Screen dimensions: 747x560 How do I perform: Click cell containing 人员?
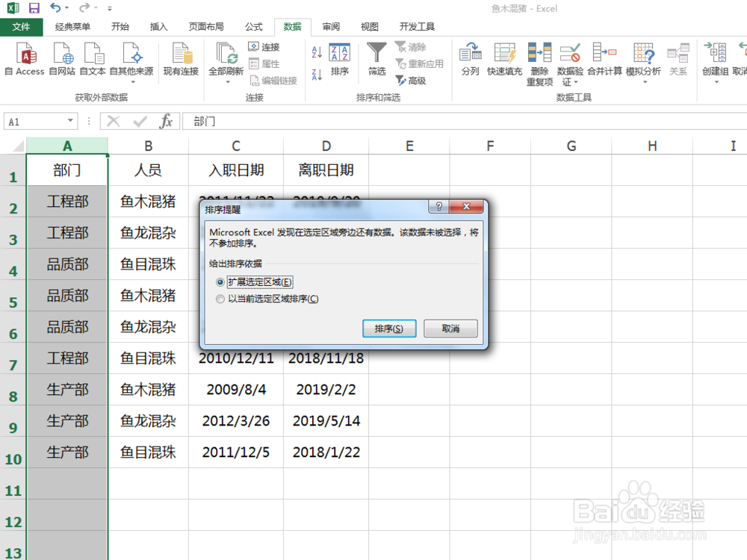coord(148,170)
